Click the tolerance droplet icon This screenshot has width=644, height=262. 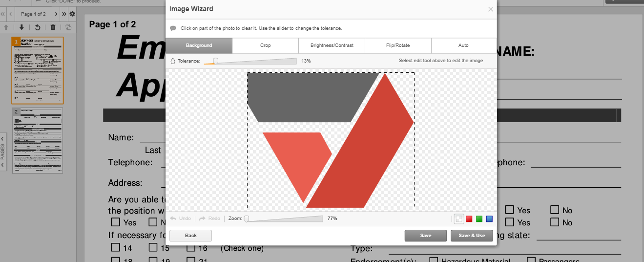(172, 61)
